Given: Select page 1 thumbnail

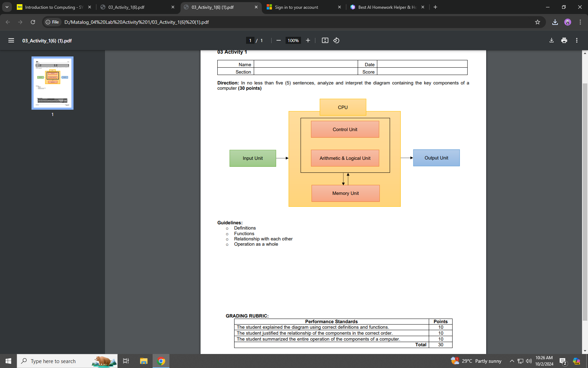Looking at the screenshot, I should [x=52, y=83].
